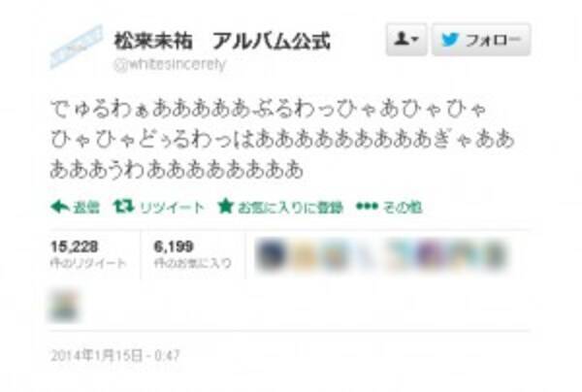This screenshot has height=392, width=582.
Task: Click the three-dot more icon
Action: (x=367, y=207)
